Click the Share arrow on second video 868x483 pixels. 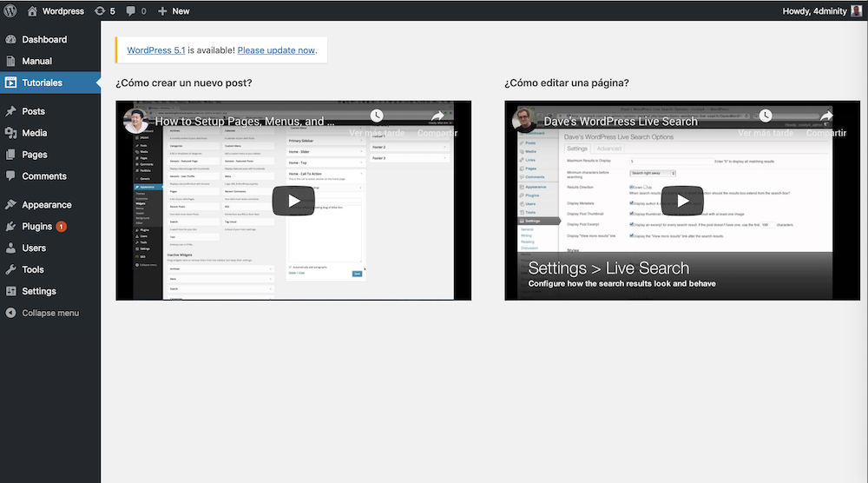(x=825, y=117)
